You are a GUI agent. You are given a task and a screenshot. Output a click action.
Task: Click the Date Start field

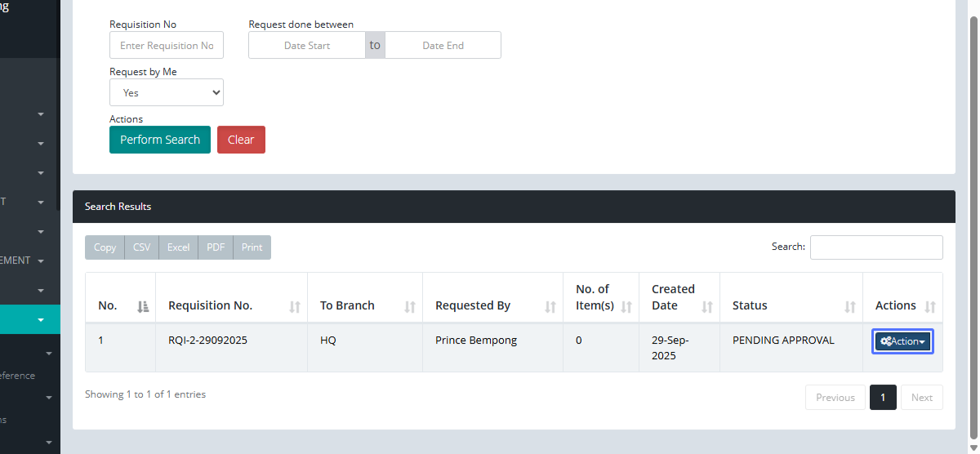click(307, 46)
